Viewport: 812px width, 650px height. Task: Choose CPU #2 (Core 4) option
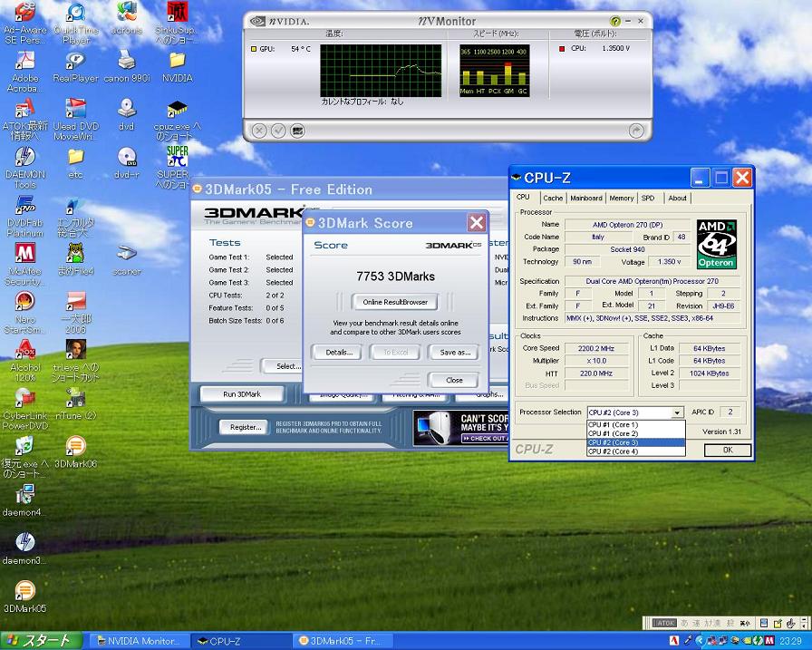(x=636, y=451)
